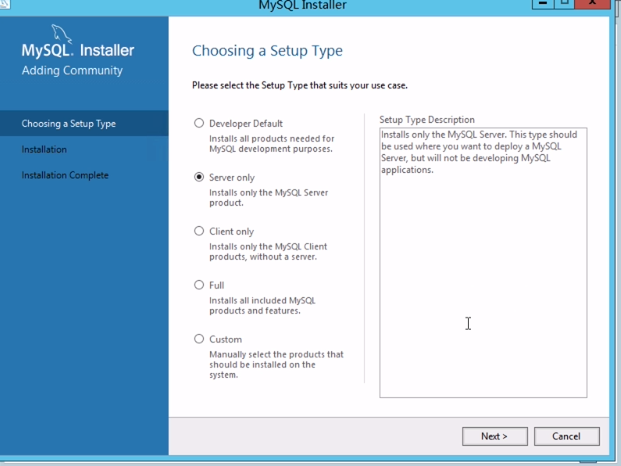Click 'Installs only the MySQL Client products' text
The image size is (621, 466).
[268, 251]
